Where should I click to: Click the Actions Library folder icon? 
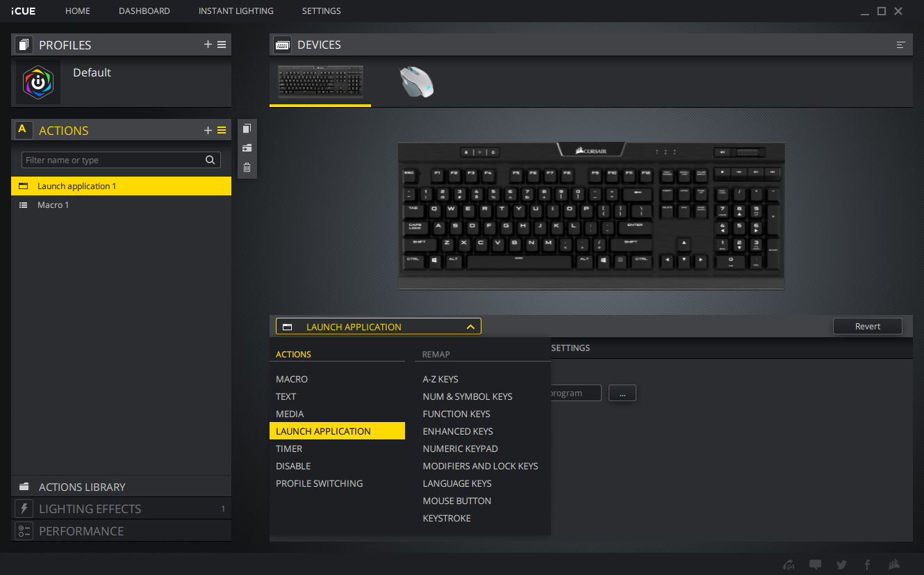click(x=24, y=487)
